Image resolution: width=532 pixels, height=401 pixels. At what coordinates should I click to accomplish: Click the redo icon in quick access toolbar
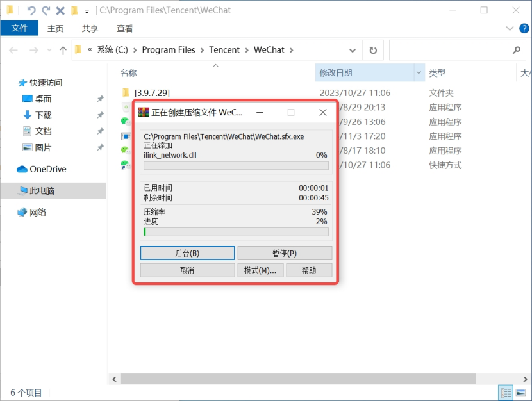point(46,10)
